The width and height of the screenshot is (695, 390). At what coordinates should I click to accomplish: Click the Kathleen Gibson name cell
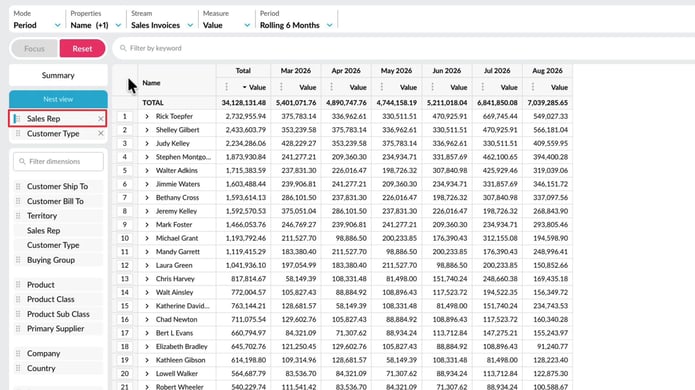click(x=176, y=360)
